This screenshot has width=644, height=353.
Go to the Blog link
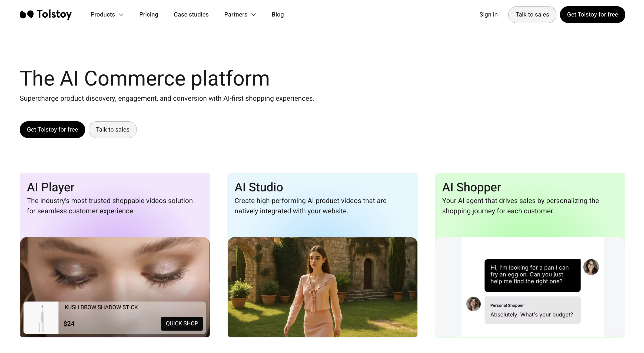click(x=277, y=15)
